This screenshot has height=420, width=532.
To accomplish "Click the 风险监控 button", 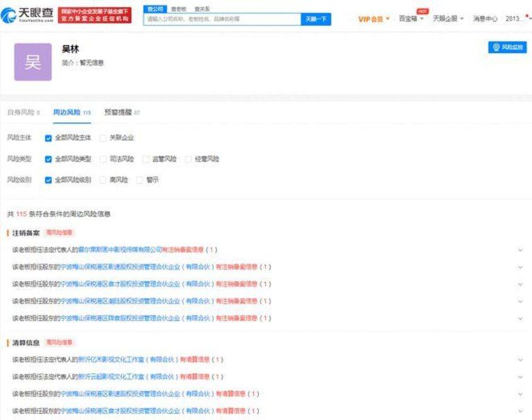I will (x=507, y=47).
